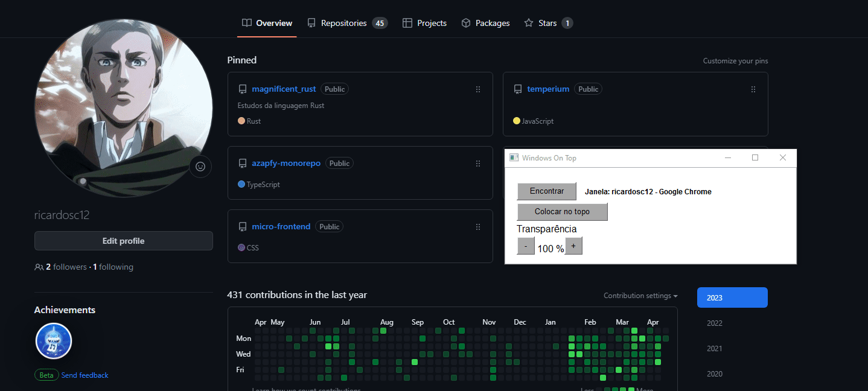Screen dimensions: 868x391
Task: Click the shark achievement badge
Action: (x=54, y=341)
